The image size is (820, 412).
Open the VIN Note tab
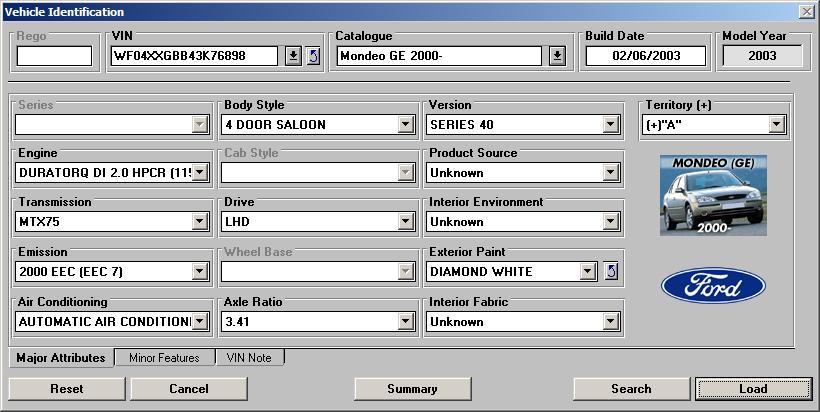[x=250, y=358]
